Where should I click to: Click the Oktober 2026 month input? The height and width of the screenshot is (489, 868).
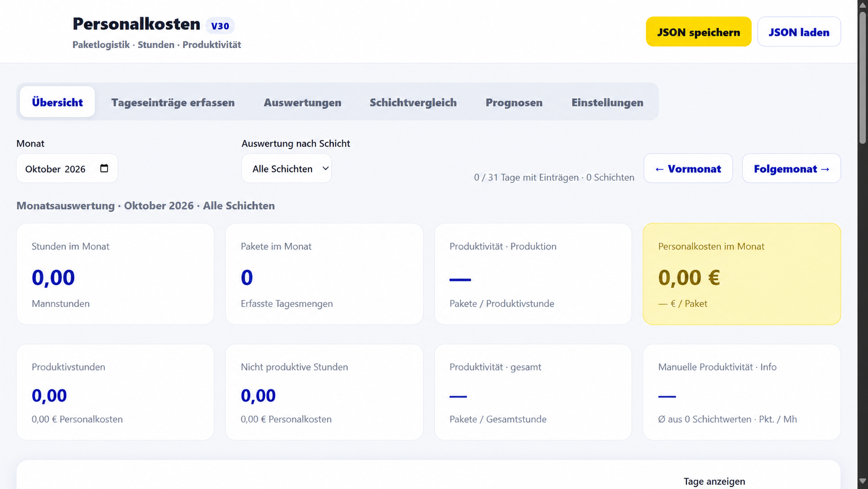67,168
